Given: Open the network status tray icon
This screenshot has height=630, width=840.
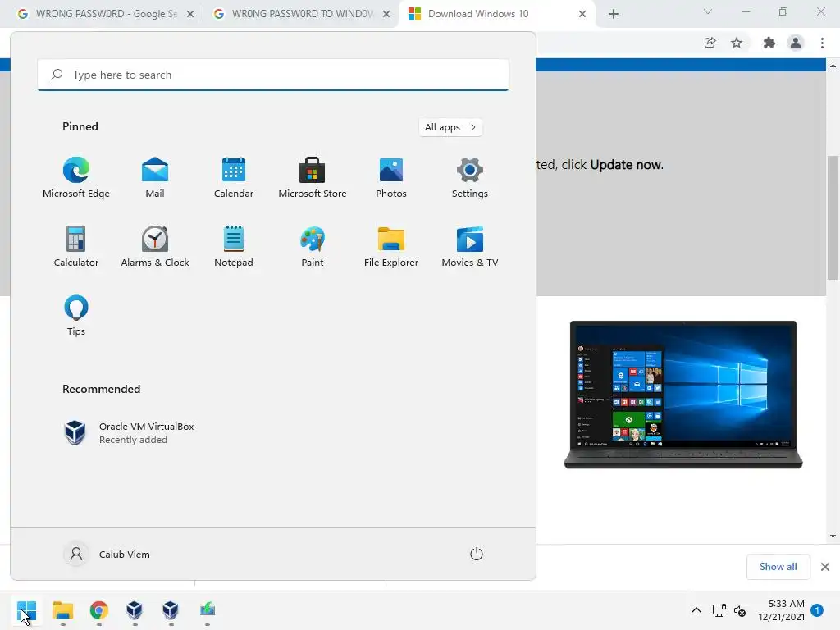Looking at the screenshot, I should pyautogui.click(x=719, y=610).
